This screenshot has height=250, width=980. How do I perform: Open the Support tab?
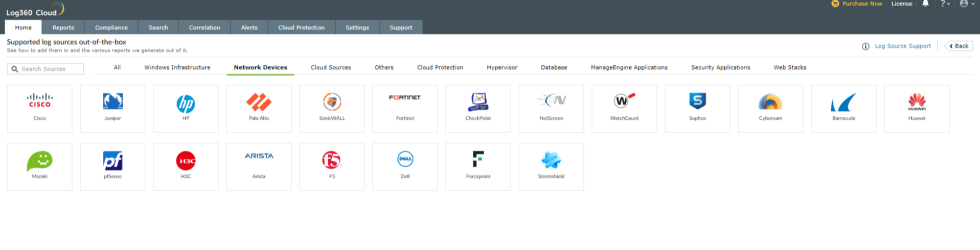pos(401,28)
